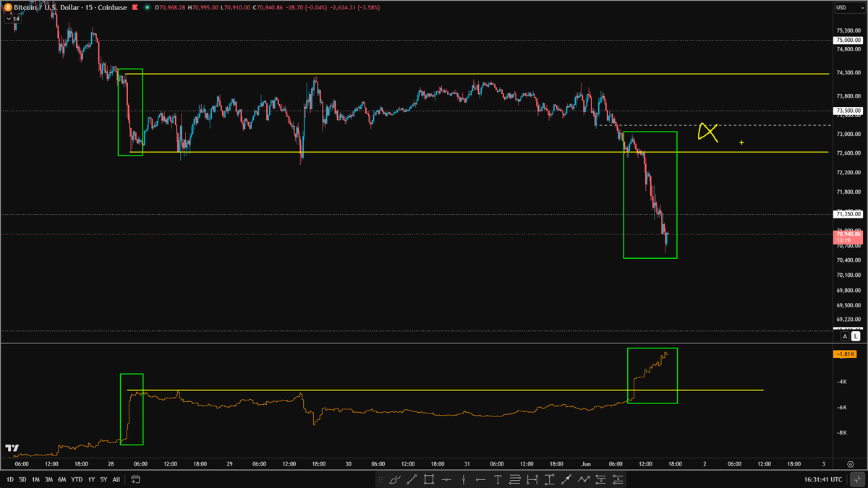The height and width of the screenshot is (488, 868).
Task: Select the horizontal line tool
Action: [446, 479]
